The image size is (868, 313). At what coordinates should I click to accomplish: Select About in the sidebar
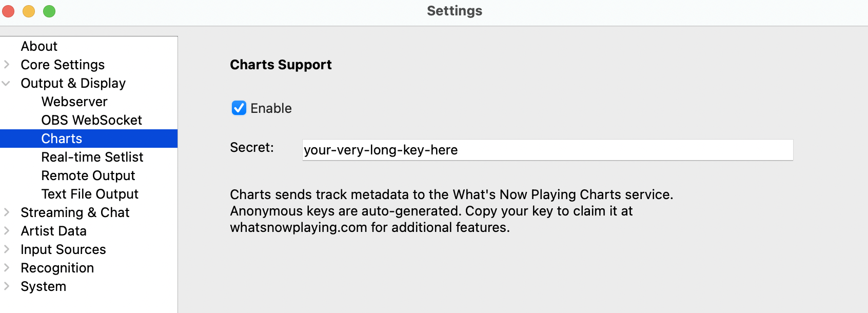38,46
